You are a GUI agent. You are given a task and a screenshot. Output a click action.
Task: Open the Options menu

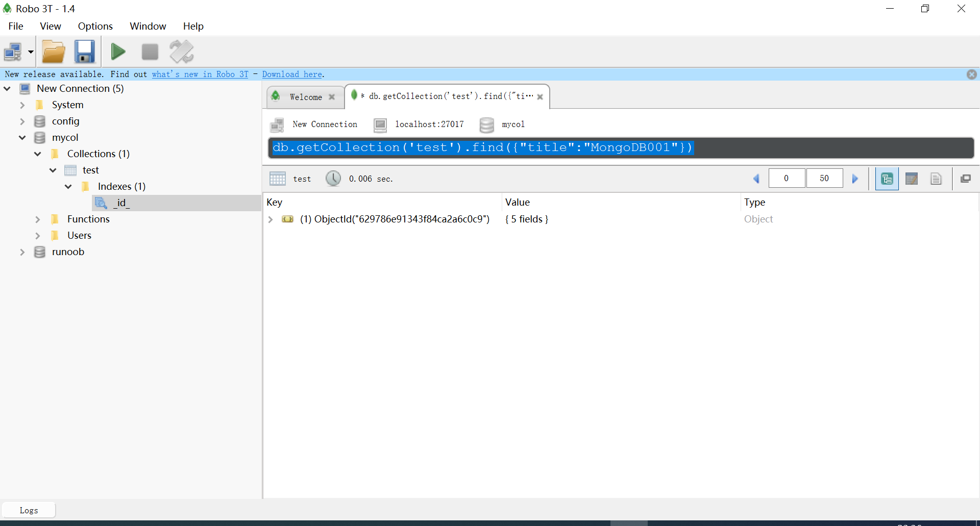pyautogui.click(x=95, y=26)
